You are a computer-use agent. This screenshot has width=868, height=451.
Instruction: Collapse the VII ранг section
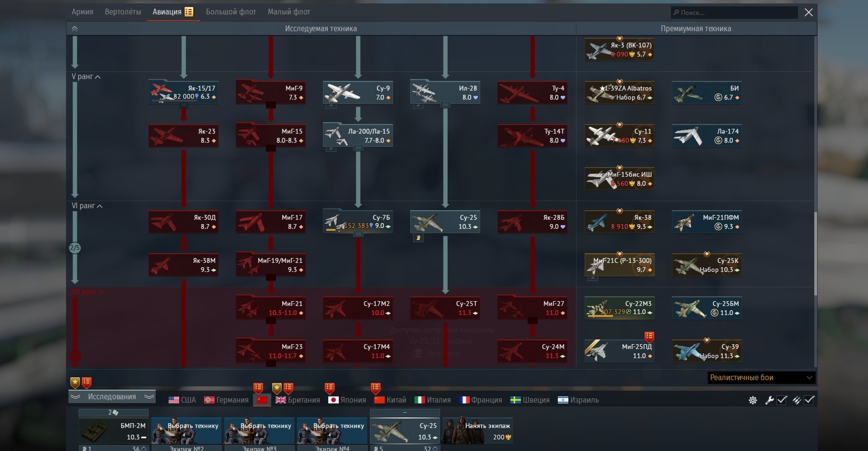88,292
